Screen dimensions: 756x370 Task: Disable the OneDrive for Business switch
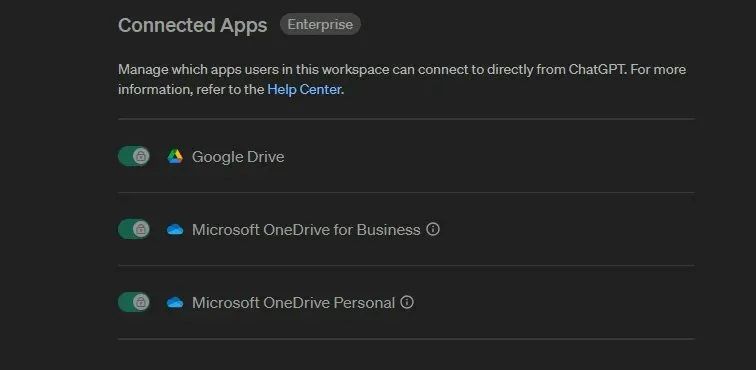point(134,229)
